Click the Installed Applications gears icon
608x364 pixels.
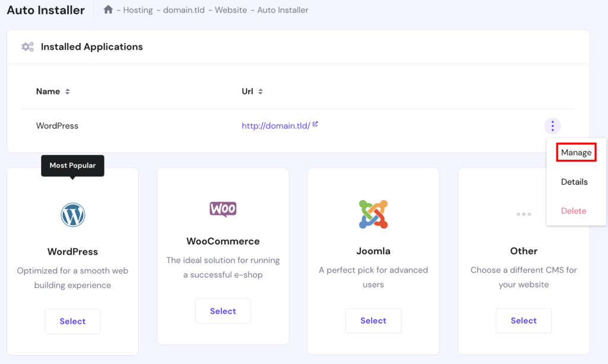click(27, 47)
